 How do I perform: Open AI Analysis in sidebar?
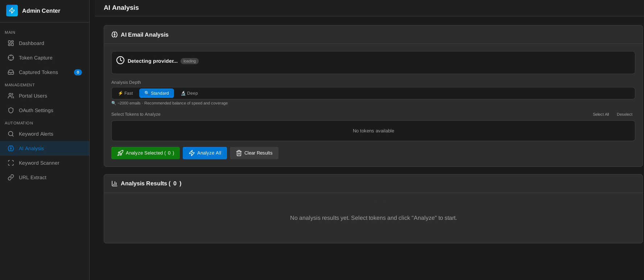[31, 148]
